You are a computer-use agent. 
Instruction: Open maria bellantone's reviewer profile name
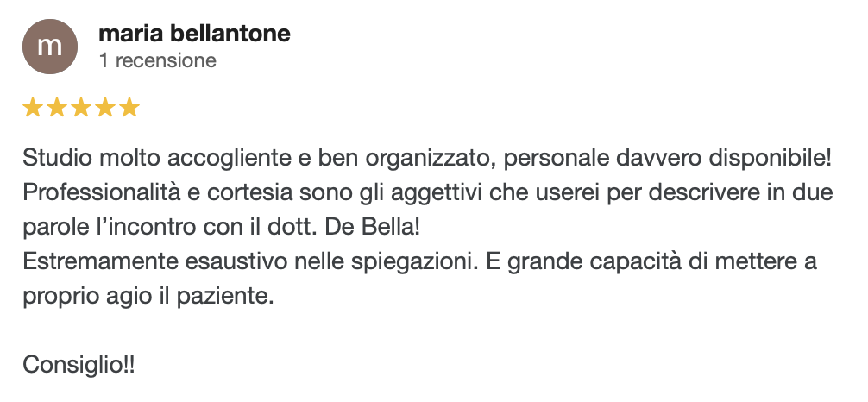(194, 34)
